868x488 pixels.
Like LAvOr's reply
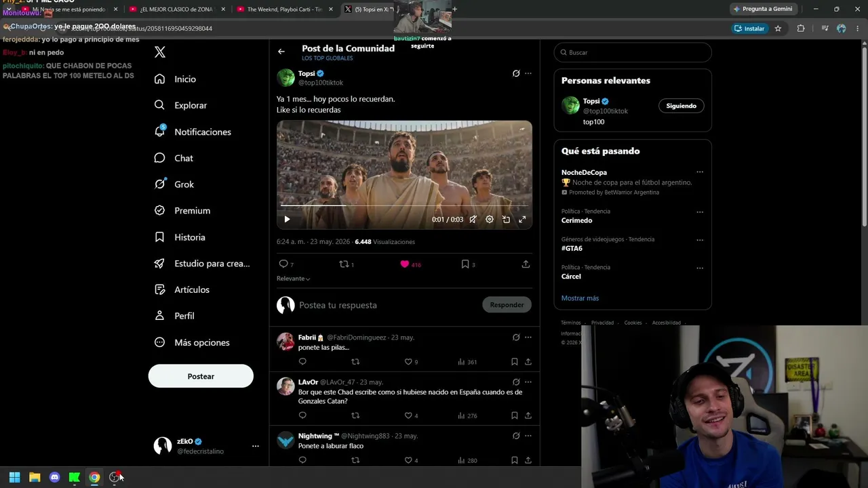click(x=408, y=415)
